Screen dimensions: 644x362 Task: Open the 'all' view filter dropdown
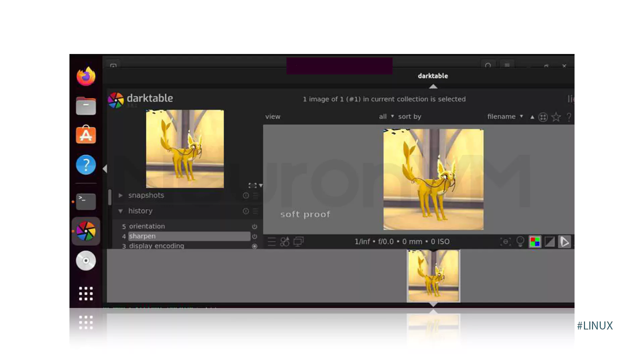tap(386, 117)
